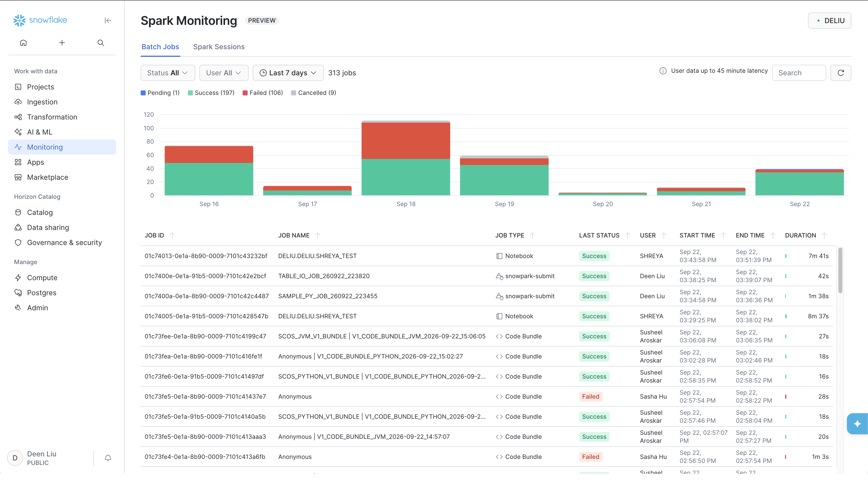Sort by DURATION column arrow
Viewport: 868px width, 484px height.
pos(824,235)
